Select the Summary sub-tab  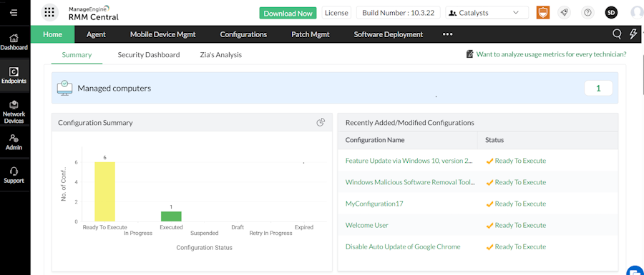pos(77,54)
